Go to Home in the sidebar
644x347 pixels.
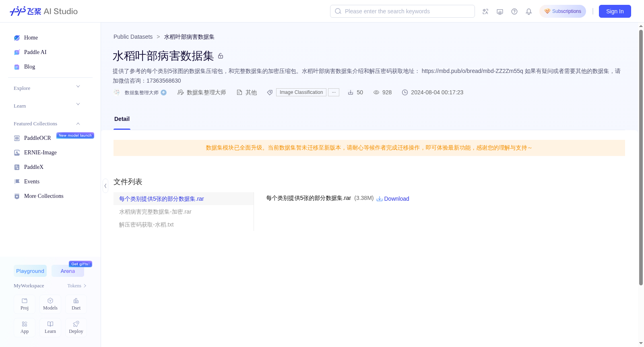click(x=31, y=37)
